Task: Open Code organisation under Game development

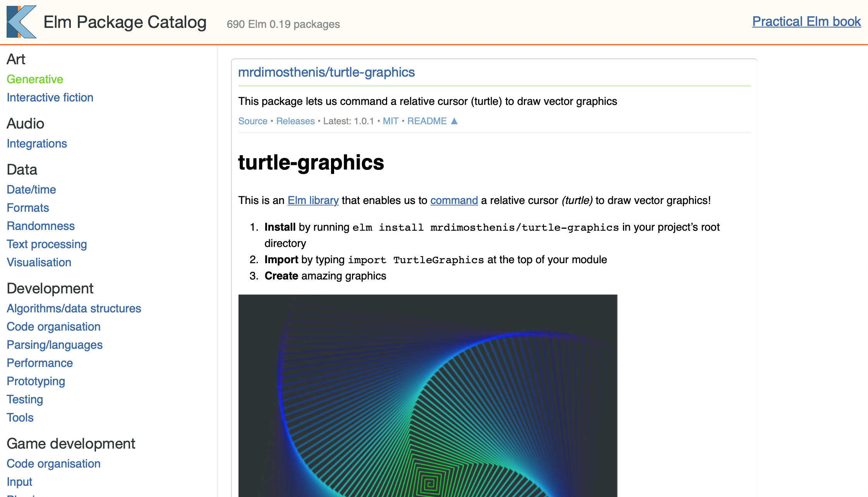Action: coord(53,464)
